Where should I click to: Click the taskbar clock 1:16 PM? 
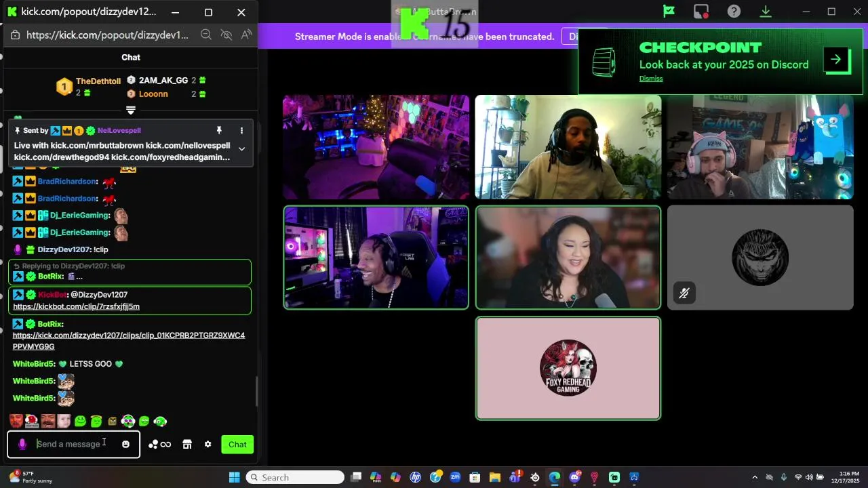(x=844, y=477)
